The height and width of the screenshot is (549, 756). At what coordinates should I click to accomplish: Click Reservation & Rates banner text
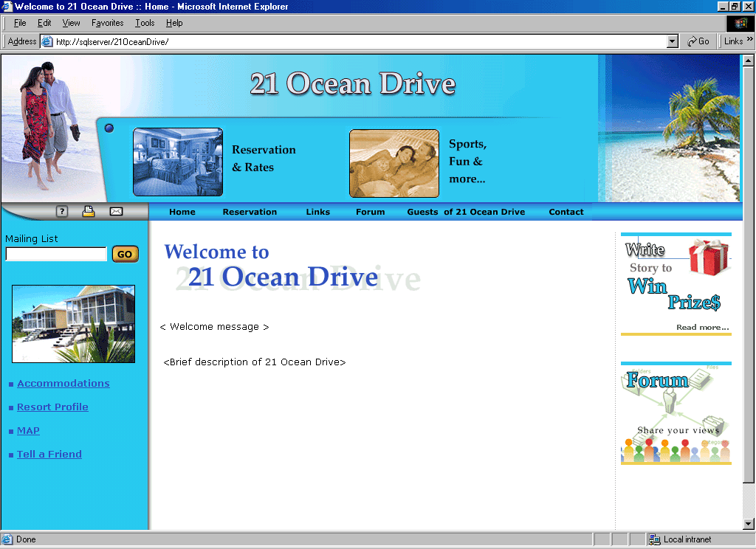[264, 158]
